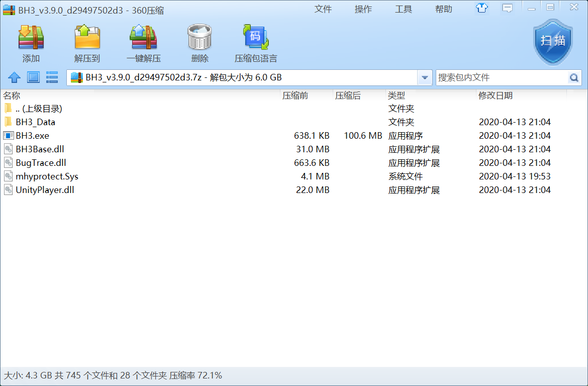Click the 删除 (Delete) trash icon
This screenshot has width=588, height=386.
coord(200,38)
